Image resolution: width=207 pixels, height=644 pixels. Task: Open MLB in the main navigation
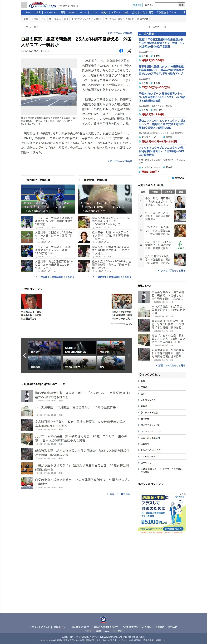(x=72, y=13)
